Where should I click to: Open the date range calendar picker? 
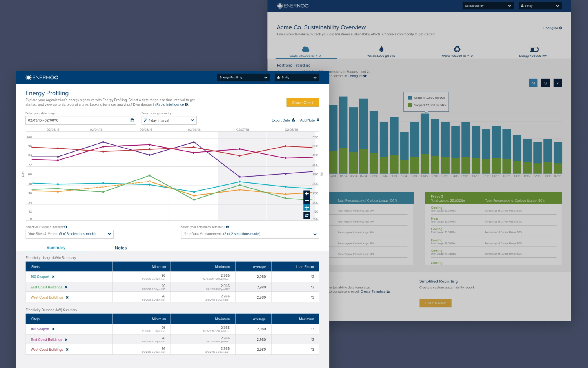coord(132,120)
